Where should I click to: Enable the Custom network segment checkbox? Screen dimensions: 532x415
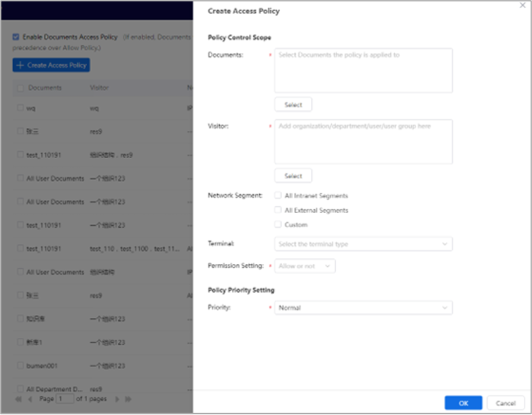(278, 225)
